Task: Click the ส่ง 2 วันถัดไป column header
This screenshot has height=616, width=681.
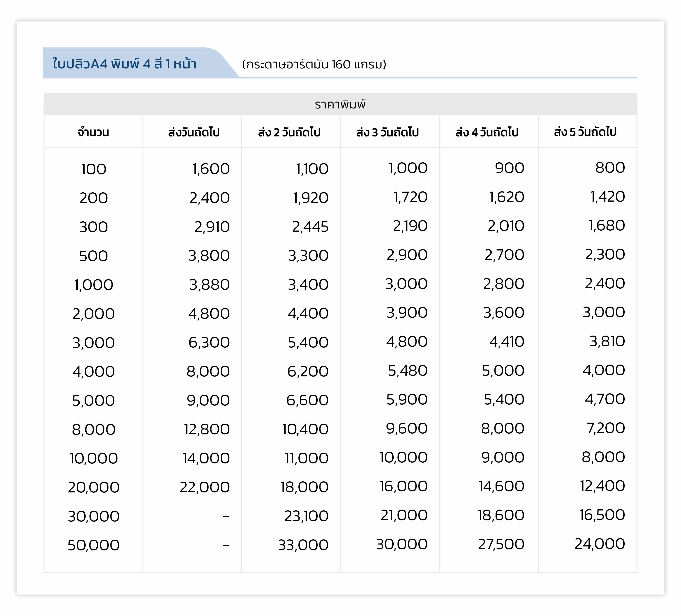Action: (289, 132)
